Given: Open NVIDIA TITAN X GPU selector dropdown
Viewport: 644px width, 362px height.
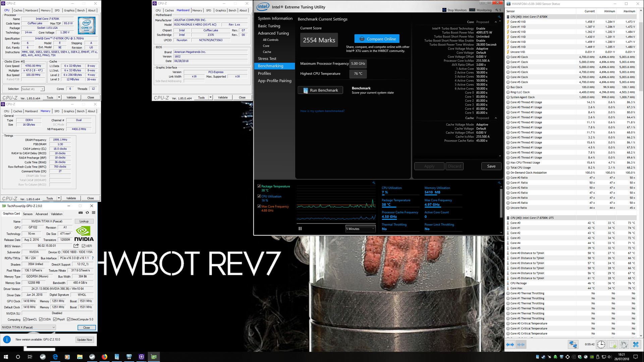Looking at the screenshot, I should click(29, 327).
